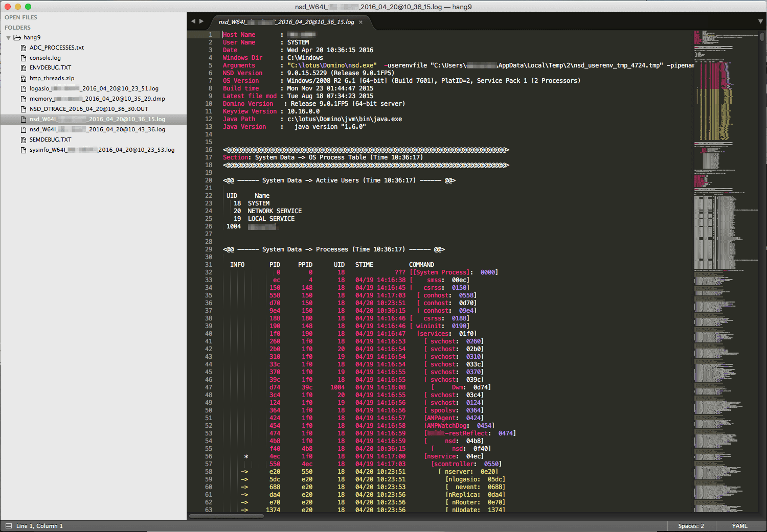The width and height of the screenshot is (767, 532).
Task: Click 'spoolsv:' process entry
Action: click(444, 410)
